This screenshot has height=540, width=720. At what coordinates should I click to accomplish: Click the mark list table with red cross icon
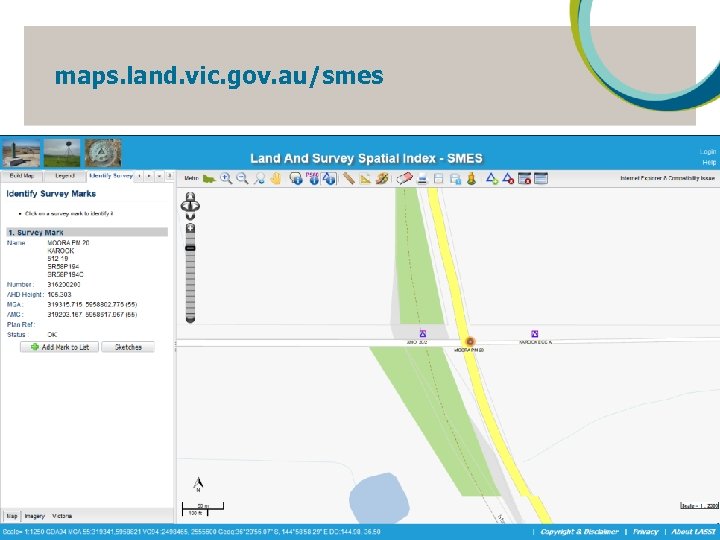[524, 178]
